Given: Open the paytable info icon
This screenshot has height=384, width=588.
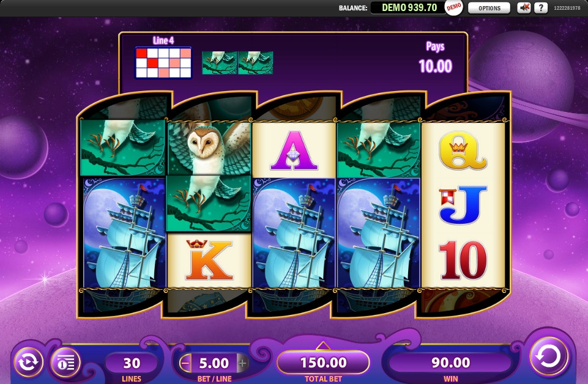Looking at the screenshot, I should (x=65, y=363).
